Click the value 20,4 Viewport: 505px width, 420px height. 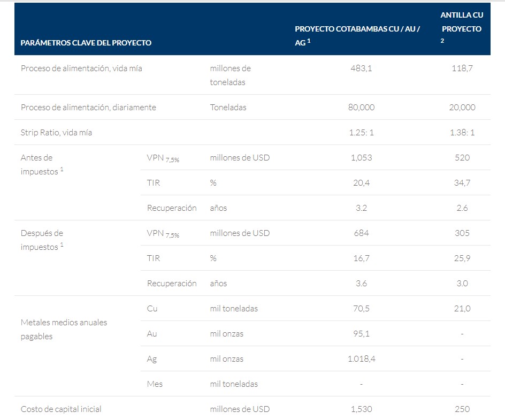(x=361, y=182)
